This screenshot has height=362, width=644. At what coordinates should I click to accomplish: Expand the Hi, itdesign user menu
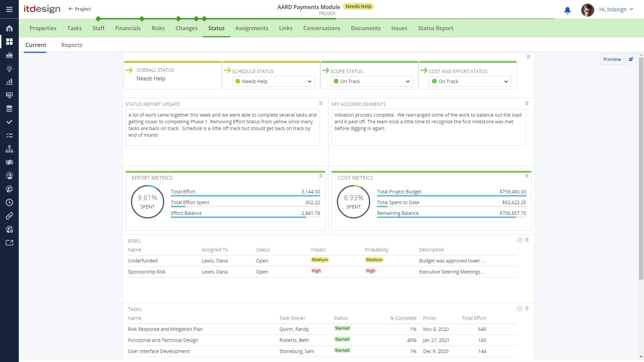point(616,9)
